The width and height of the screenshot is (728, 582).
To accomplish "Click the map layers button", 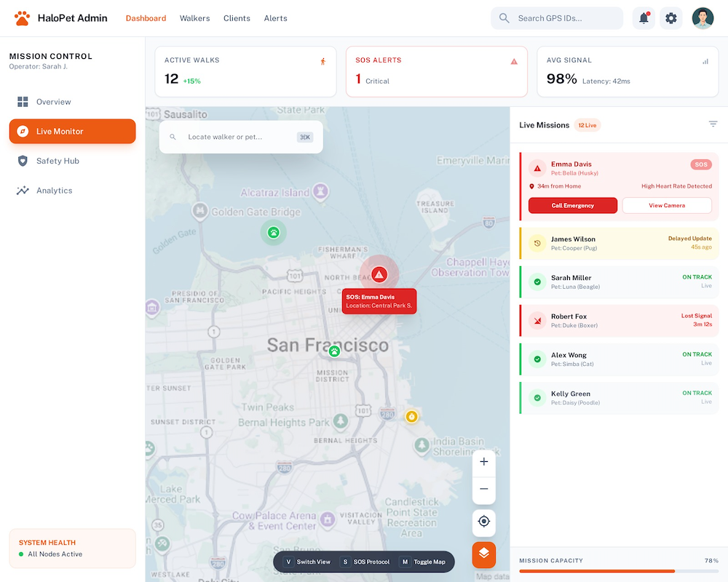I will click(484, 554).
